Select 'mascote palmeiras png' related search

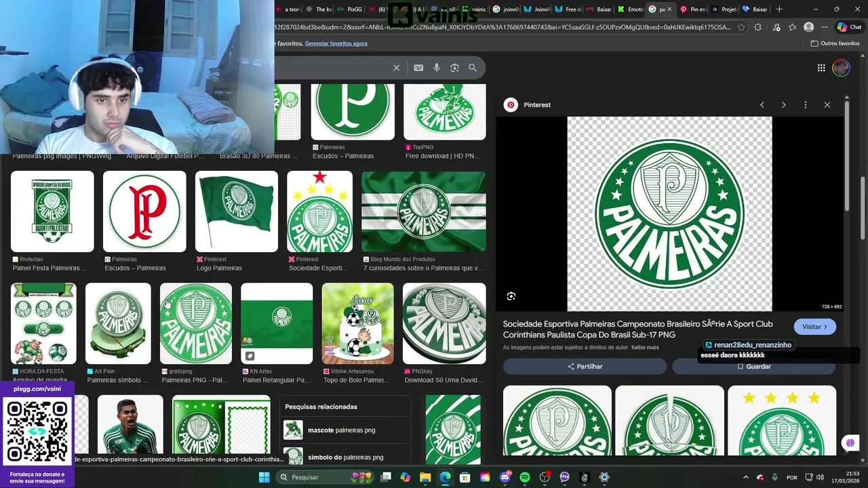(345, 430)
